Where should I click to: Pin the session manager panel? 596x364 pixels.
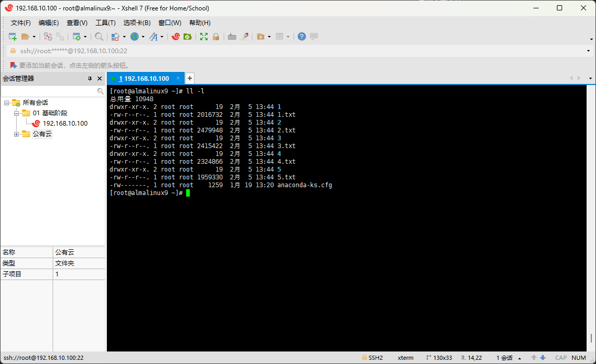pos(90,78)
